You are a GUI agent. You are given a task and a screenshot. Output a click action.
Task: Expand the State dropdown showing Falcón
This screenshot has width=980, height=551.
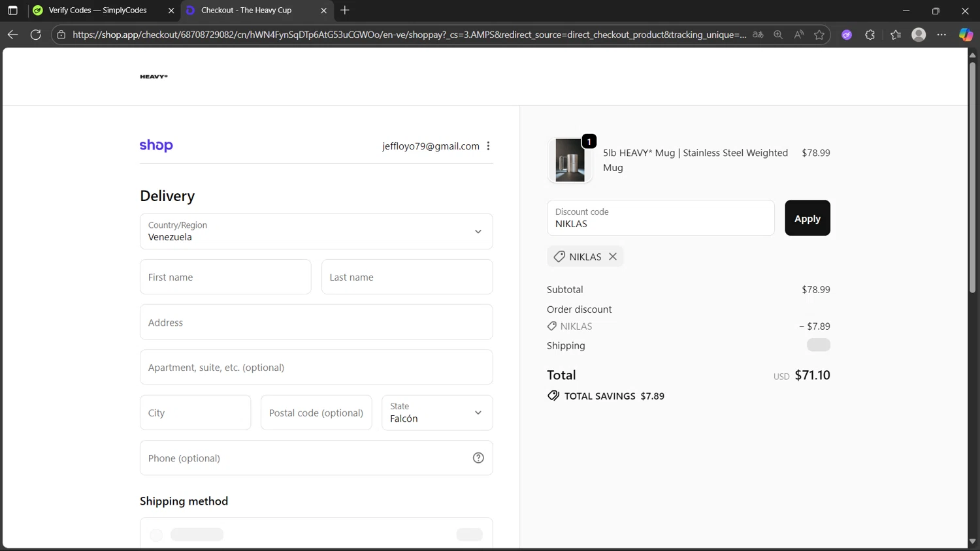[x=437, y=413]
